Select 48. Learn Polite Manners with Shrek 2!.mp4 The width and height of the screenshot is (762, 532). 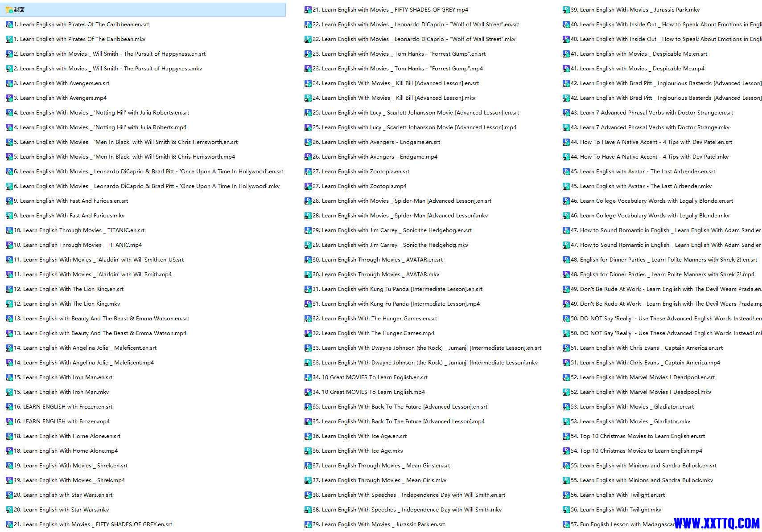663,274
